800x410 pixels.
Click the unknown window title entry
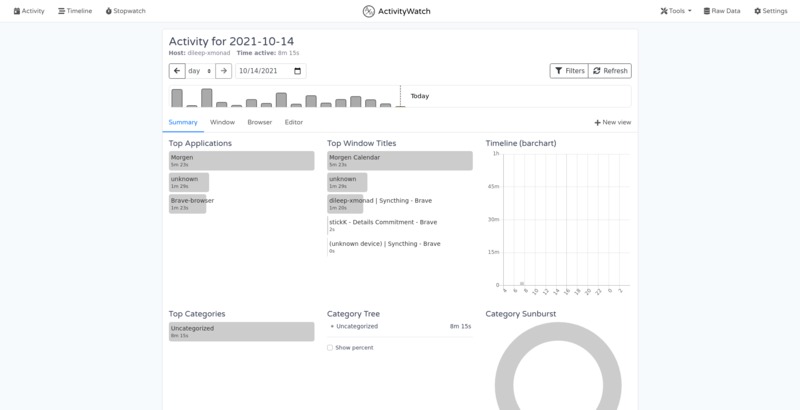tap(347, 182)
